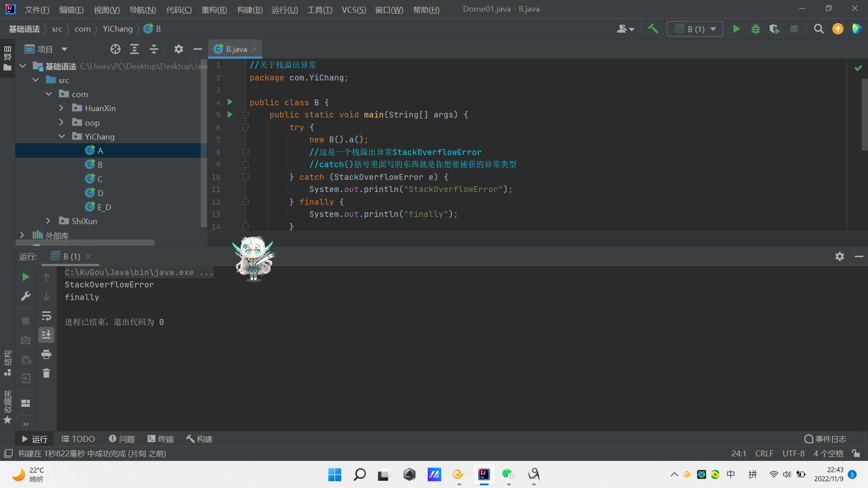868x488 pixels.
Task: Switch to the 终端 tool window tab
Action: coord(160,439)
